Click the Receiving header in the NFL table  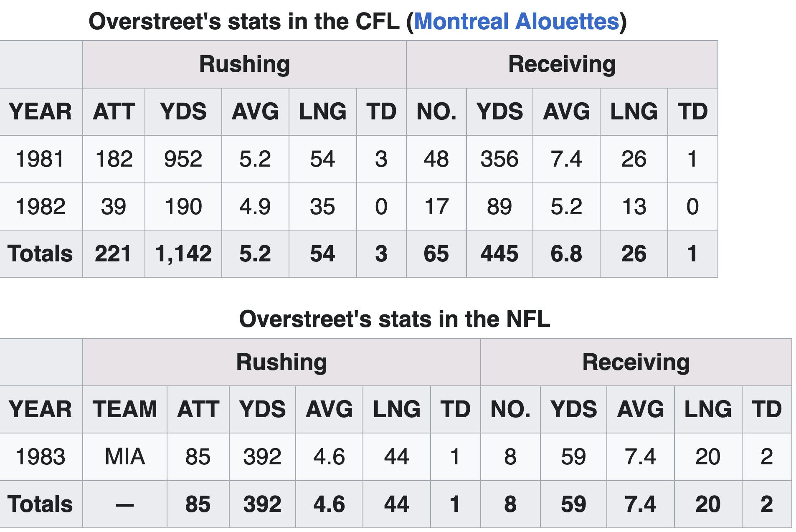636,362
